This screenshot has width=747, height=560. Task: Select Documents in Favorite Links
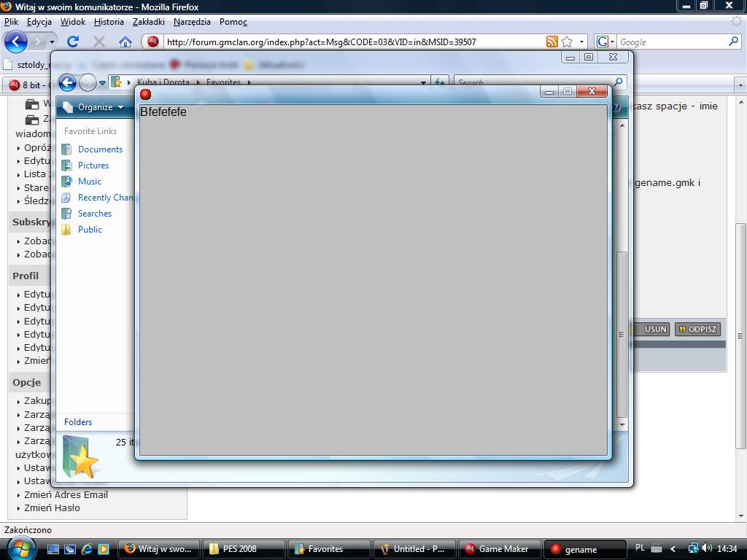(100, 149)
